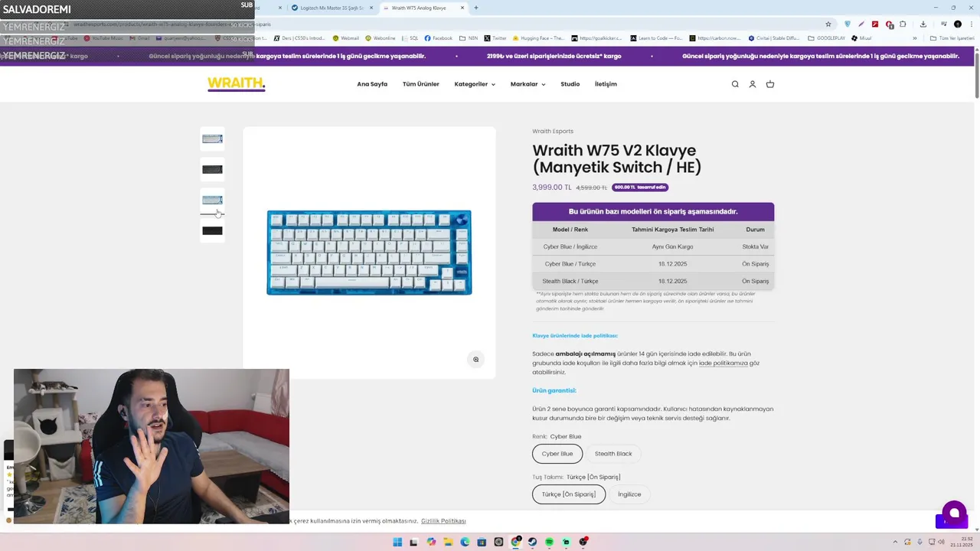Image resolution: width=980 pixels, height=551 pixels.
Task: Expand the Markalar dropdown menu
Action: [528, 84]
